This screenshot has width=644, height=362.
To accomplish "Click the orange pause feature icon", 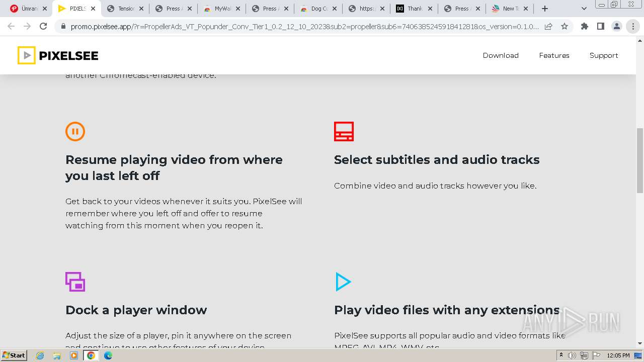I will (75, 132).
